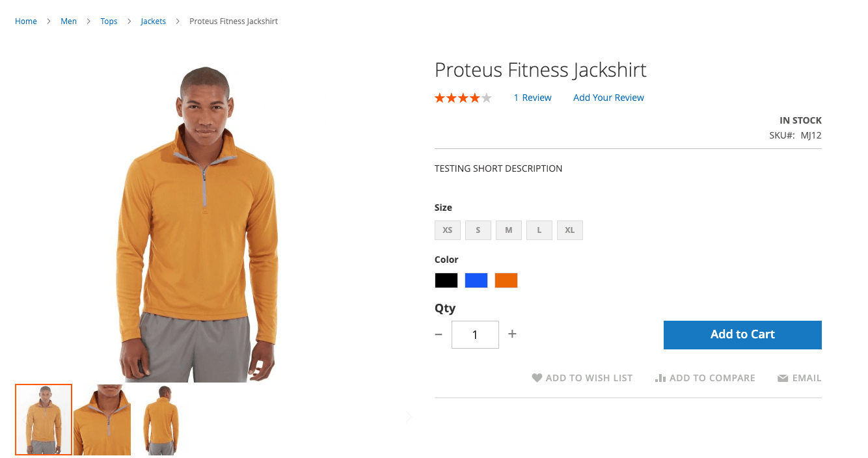Click the plus icon to increase quantity
Viewport: 868px width, 458px height.
(x=512, y=334)
